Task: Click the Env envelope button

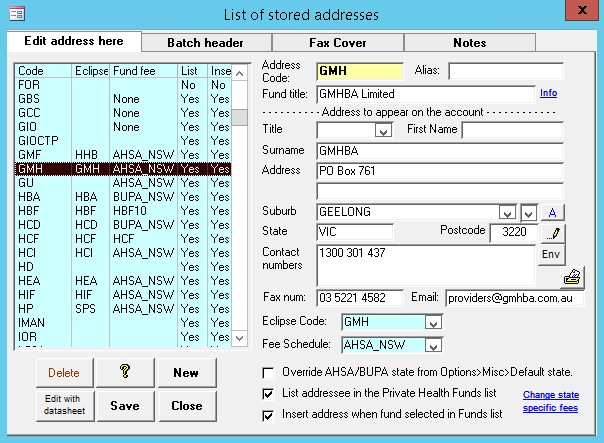Action: point(551,254)
